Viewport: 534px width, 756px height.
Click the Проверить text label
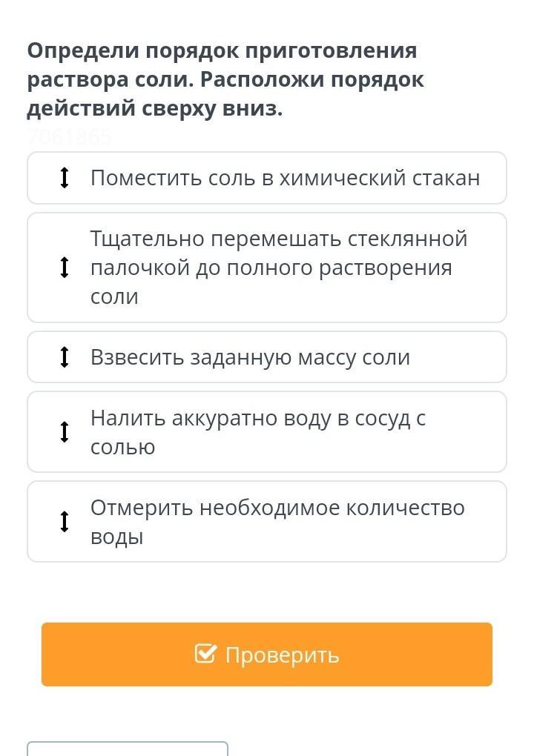283,655
